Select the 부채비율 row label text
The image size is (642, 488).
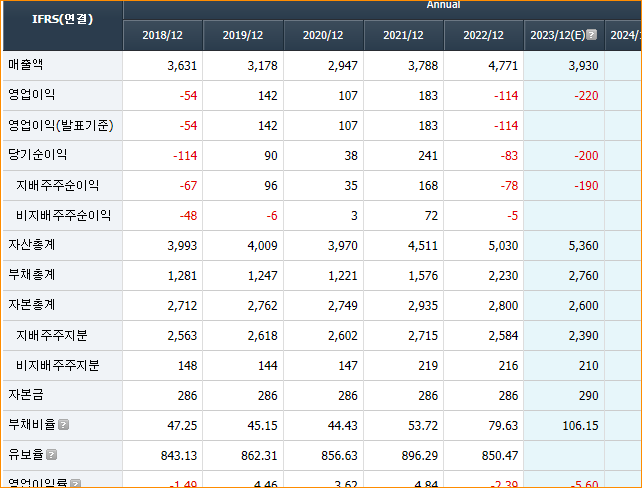click(32, 425)
